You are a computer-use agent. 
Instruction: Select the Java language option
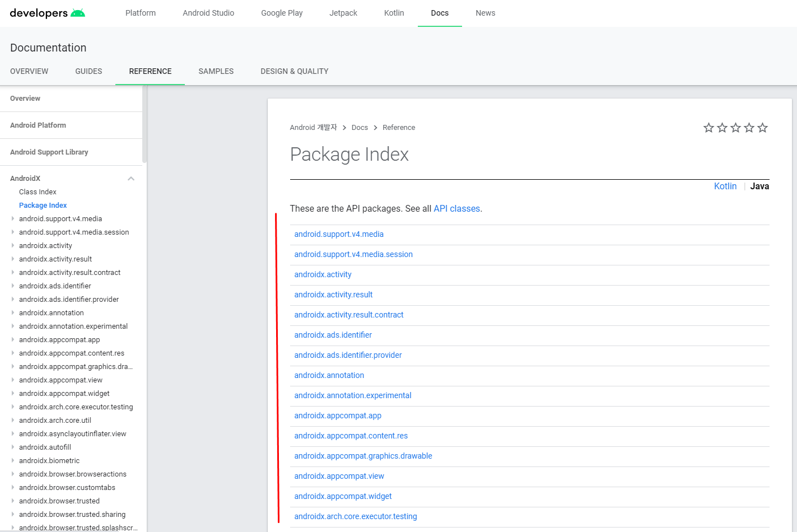(x=759, y=186)
